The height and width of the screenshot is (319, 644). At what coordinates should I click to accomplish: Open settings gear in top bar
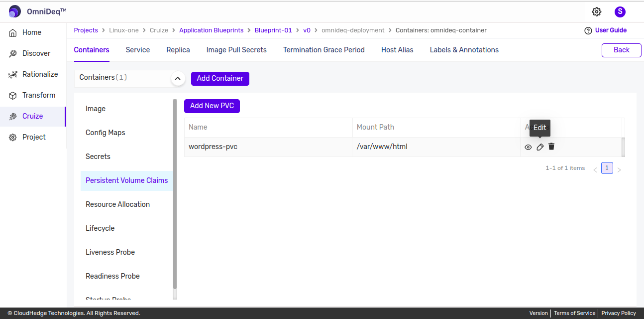597,11
